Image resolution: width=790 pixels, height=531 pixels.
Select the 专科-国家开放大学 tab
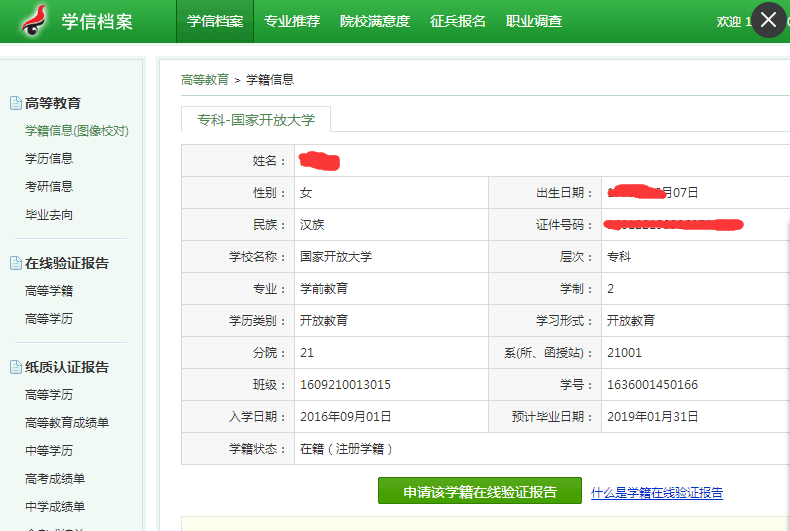tap(256, 119)
